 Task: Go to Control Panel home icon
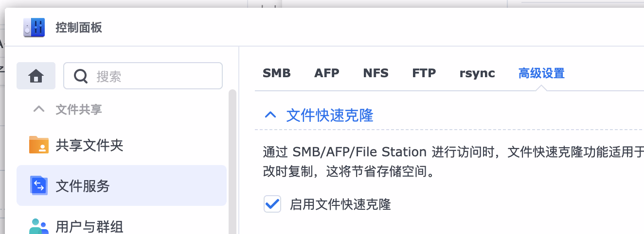click(x=36, y=76)
